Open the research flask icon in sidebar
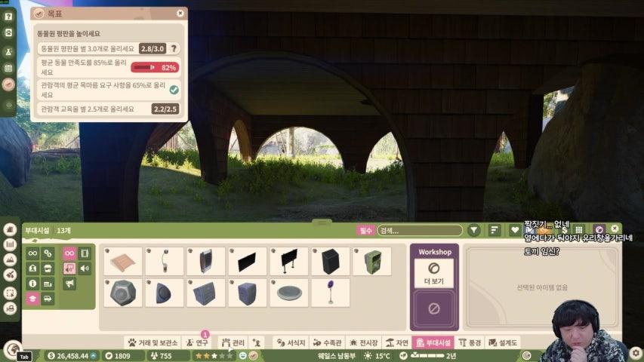This screenshot has width=644, height=362. tap(8, 52)
